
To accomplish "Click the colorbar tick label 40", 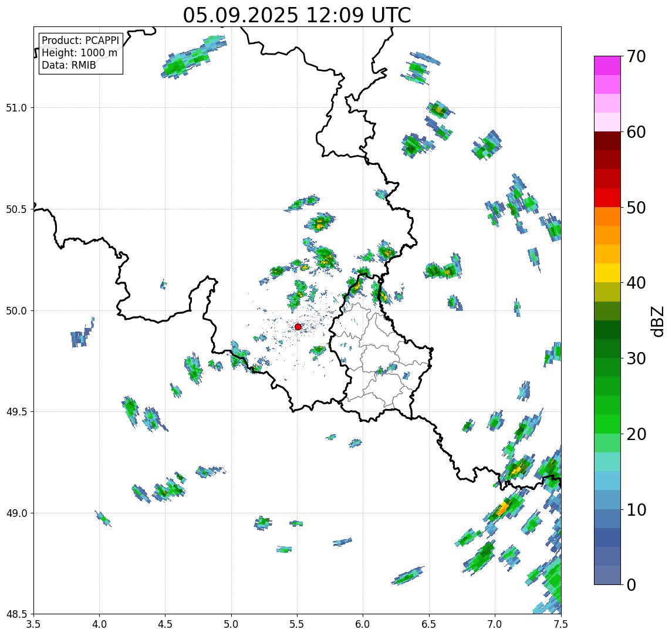I will click(x=636, y=283).
